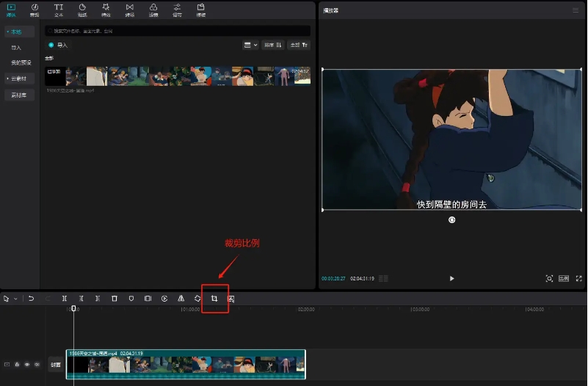The width and height of the screenshot is (588, 386).
Task: Click the media search input field
Action: point(176,32)
